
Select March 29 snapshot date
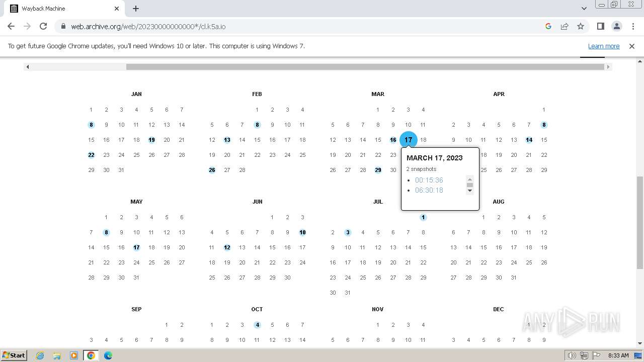(x=378, y=170)
